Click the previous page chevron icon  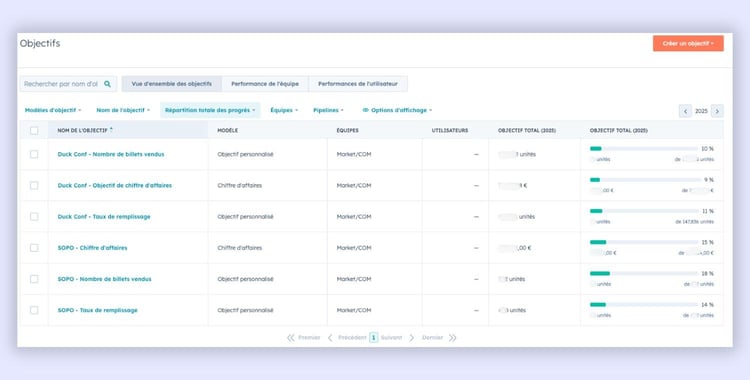[330, 338]
